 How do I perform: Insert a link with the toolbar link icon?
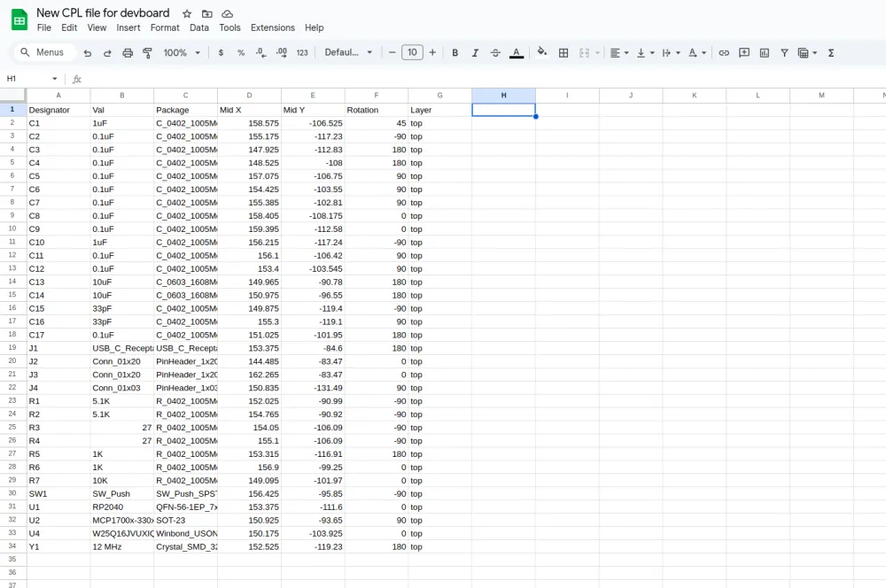click(724, 53)
